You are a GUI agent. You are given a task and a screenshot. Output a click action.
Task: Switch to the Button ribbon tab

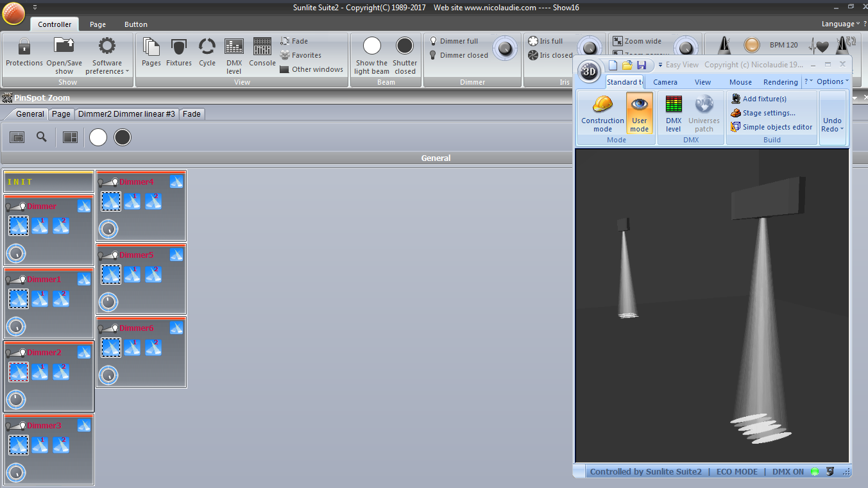tap(136, 24)
